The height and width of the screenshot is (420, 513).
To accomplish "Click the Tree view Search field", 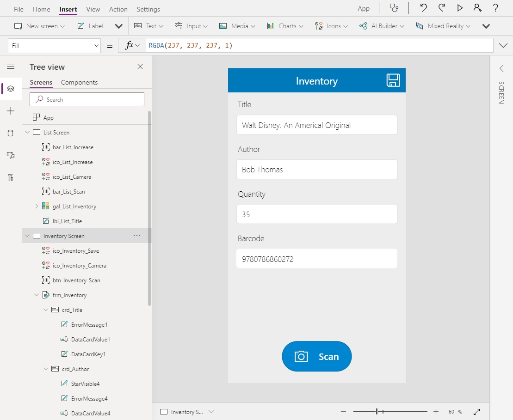I will [x=87, y=99].
